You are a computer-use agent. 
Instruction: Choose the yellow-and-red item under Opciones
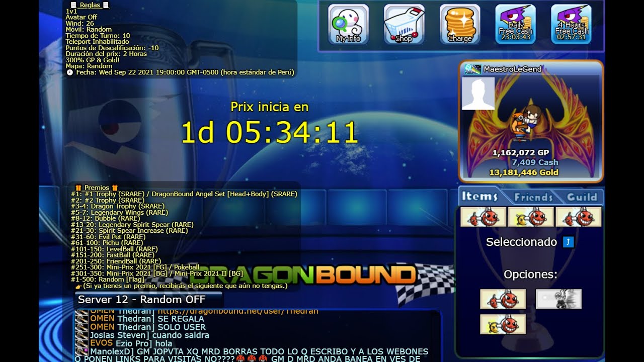click(x=503, y=324)
